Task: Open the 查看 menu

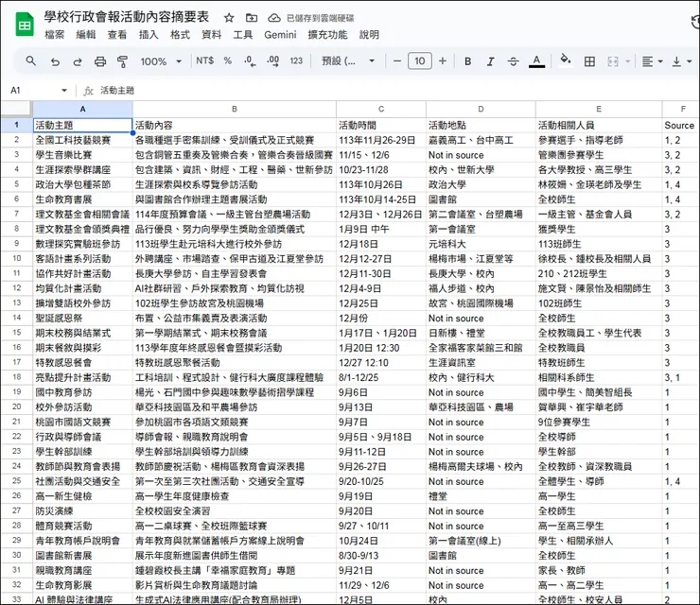Action: tap(117, 35)
